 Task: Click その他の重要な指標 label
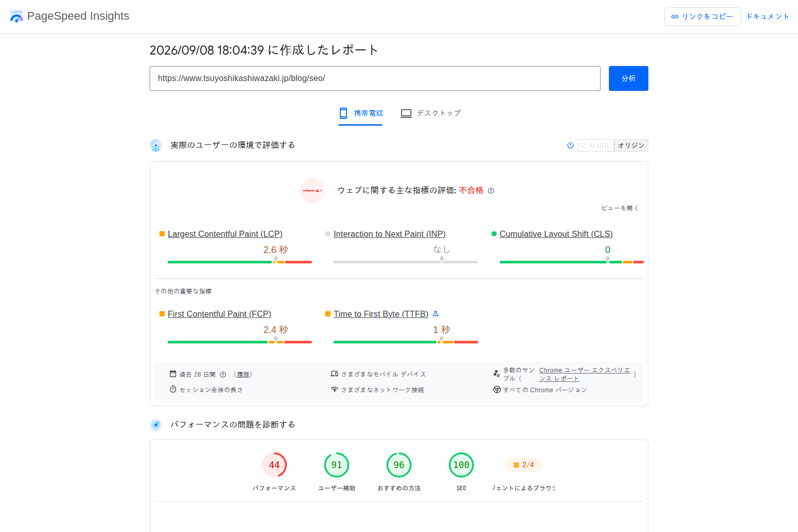(183, 291)
